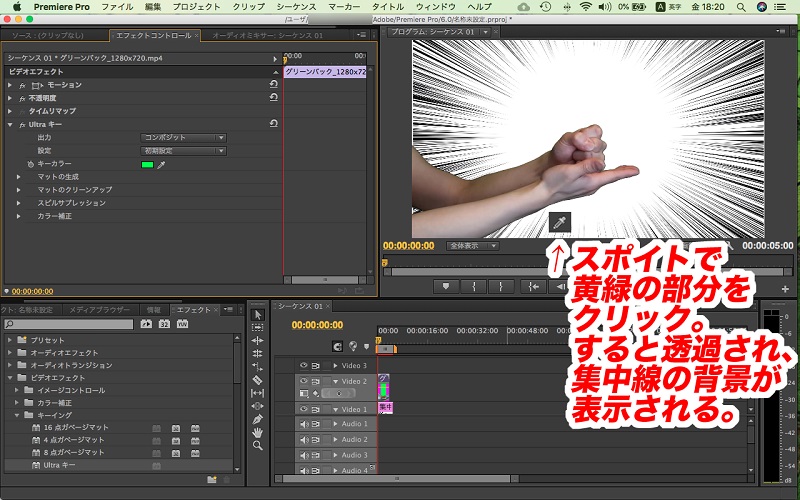Image resolution: width=800 pixels, height=500 pixels.
Task: Collapse the Ultra キー effect
Action: [x=10, y=124]
